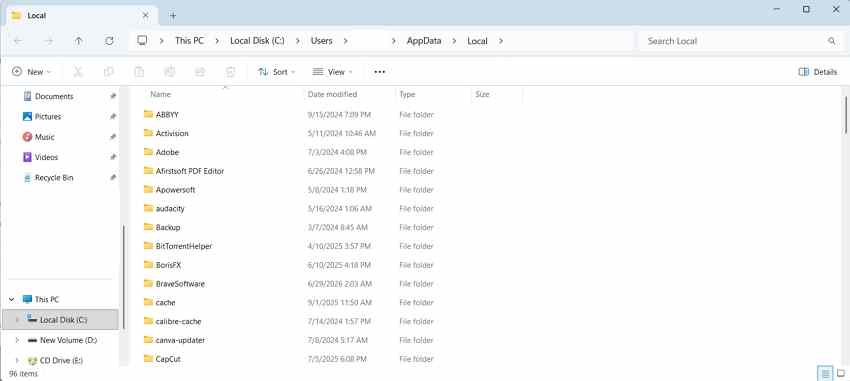This screenshot has width=850, height=381.
Task: Click the audacity folder icon
Action: click(x=149, y=209)
